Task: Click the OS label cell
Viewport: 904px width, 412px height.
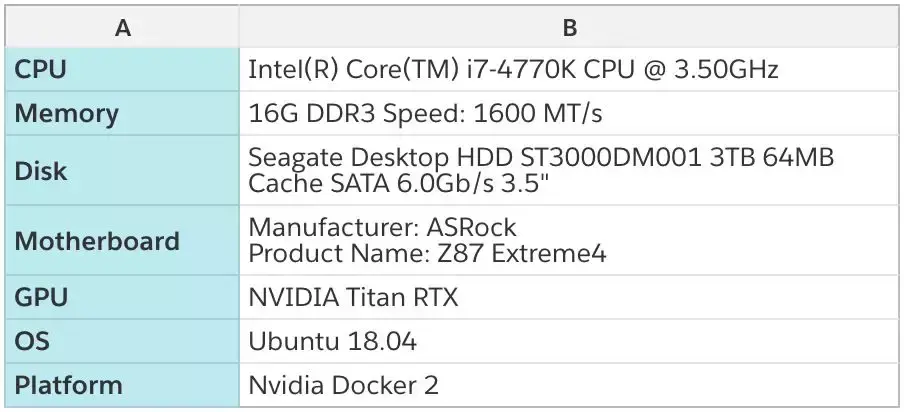Action: tap(122, 341)
